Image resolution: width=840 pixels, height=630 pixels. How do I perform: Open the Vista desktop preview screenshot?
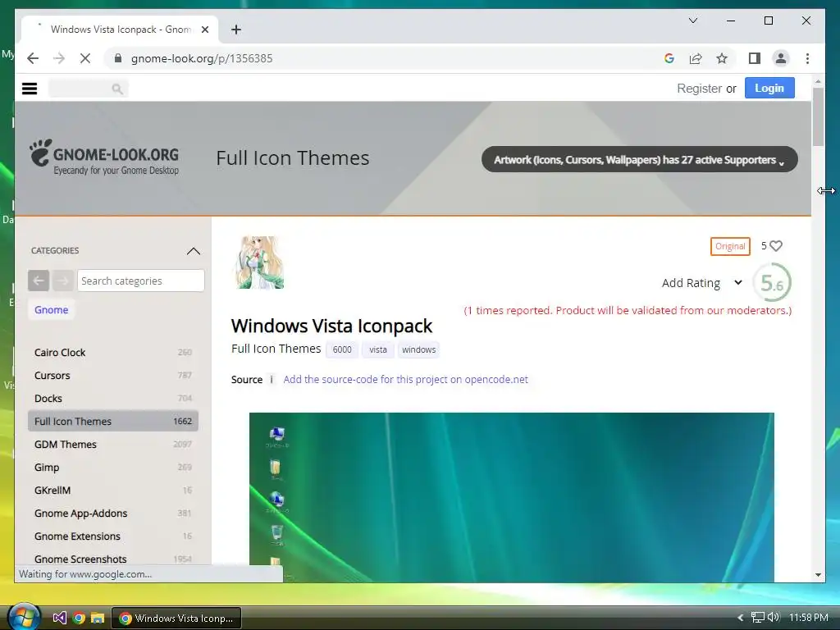(x=512, y=496)
